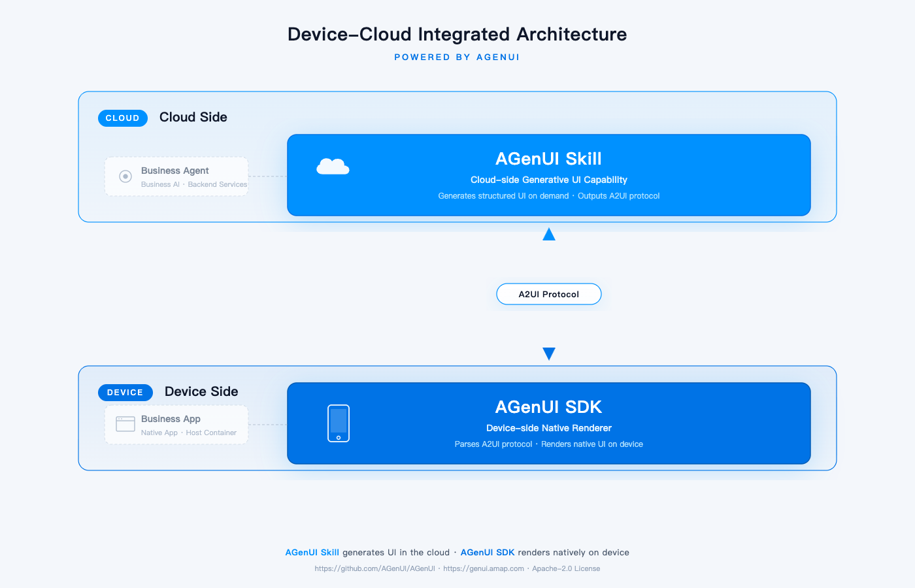
Task: Open the github.com/AGenUI/AGenUI link
Action: pos(374,568)
